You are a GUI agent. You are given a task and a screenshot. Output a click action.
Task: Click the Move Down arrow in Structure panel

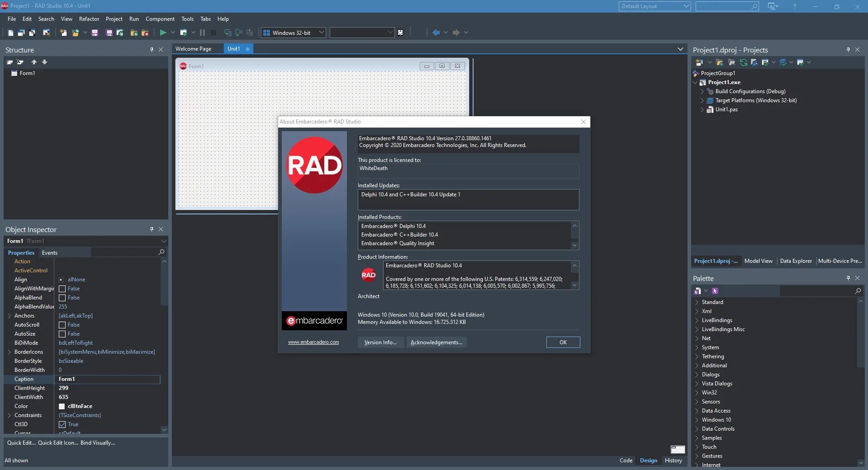[x=44, y=62]
